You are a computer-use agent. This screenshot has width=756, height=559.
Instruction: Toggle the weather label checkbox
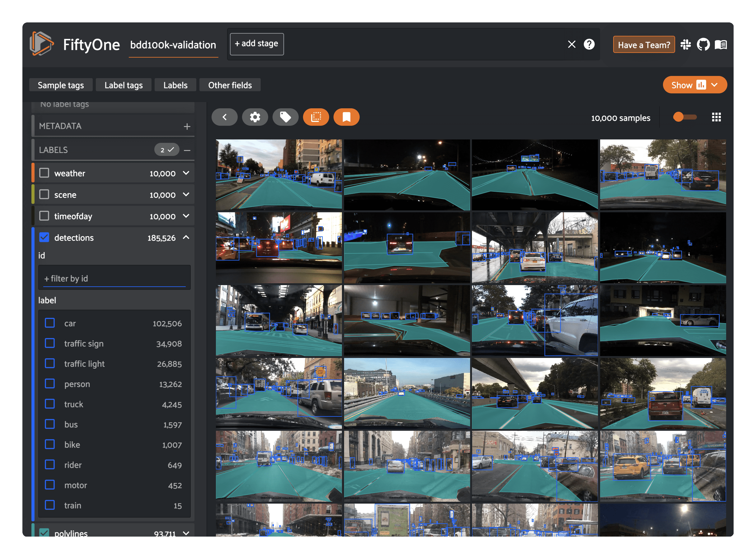44,173
